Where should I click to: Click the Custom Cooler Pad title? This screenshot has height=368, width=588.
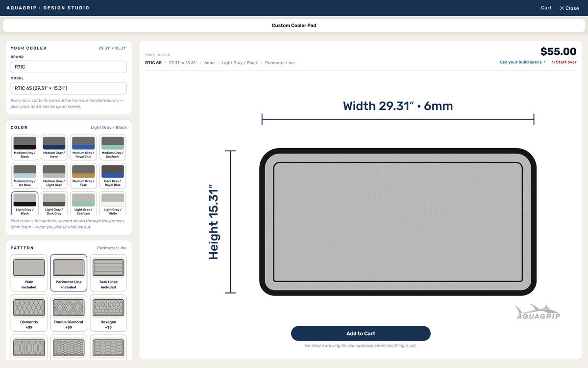click(294, 26)
